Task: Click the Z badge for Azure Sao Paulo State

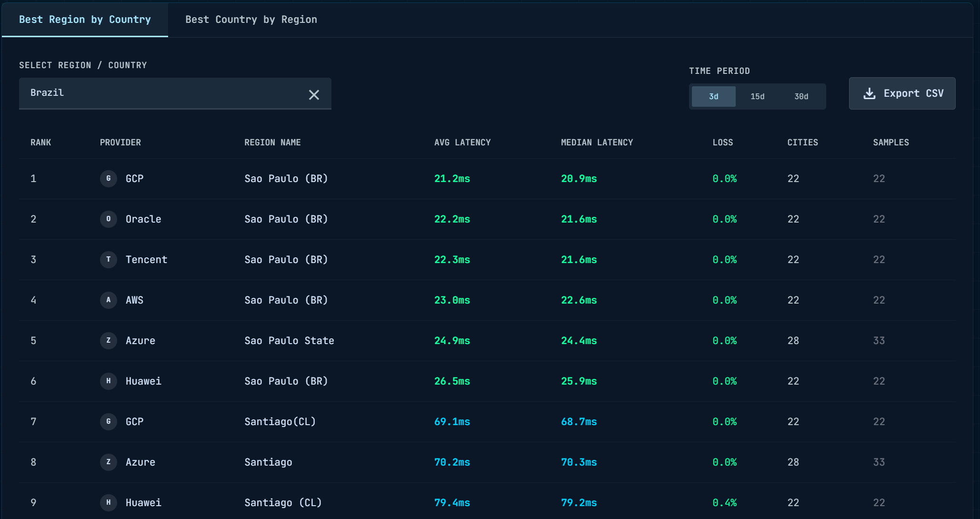Action: 109,341
